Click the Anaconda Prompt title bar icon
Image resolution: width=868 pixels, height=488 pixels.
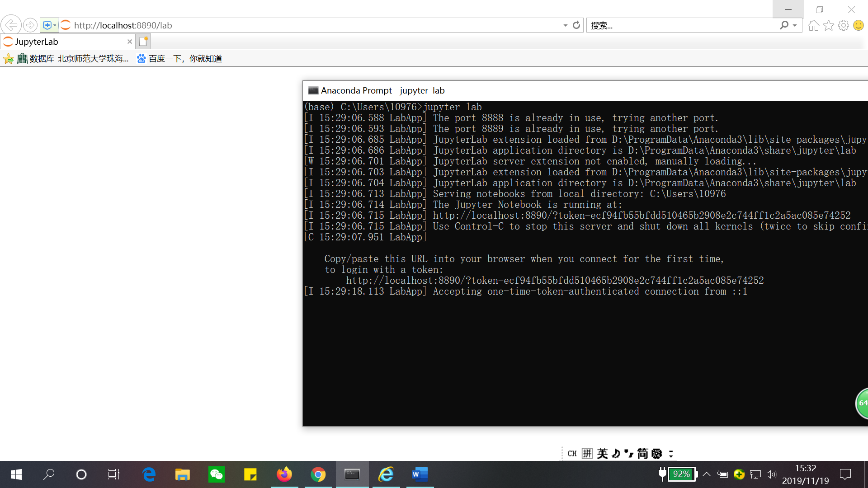pos(313,90)
